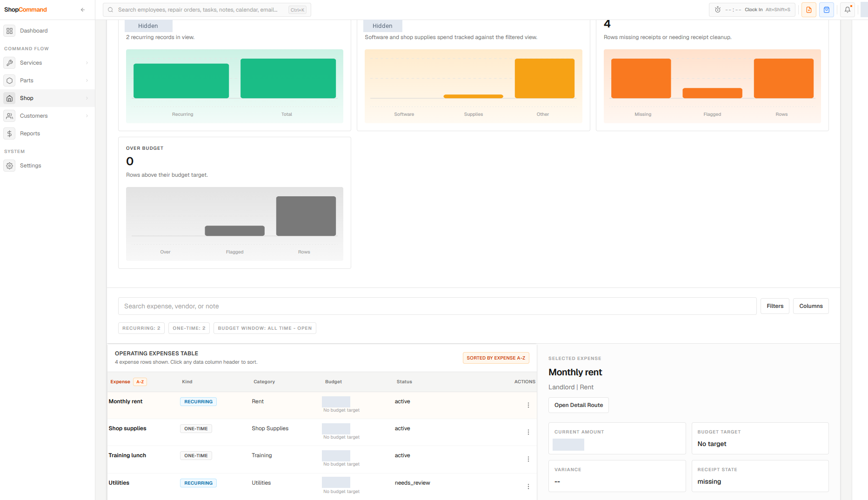Expand the Shop submenu chevron

point(87,98)
